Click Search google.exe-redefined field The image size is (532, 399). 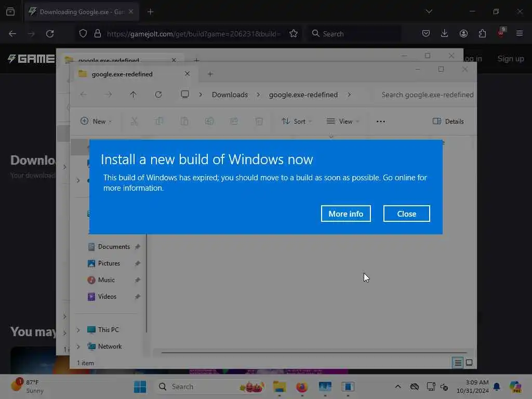coord(427,95)
